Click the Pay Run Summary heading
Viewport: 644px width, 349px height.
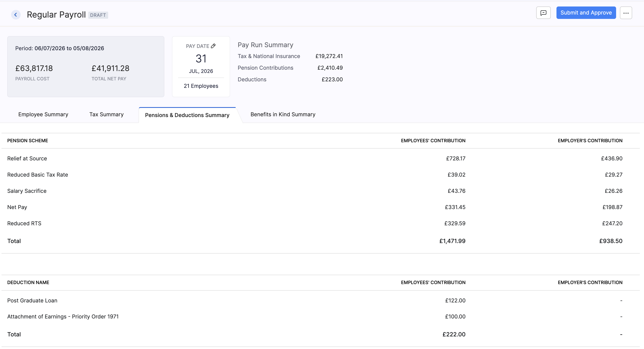point(265,45)
